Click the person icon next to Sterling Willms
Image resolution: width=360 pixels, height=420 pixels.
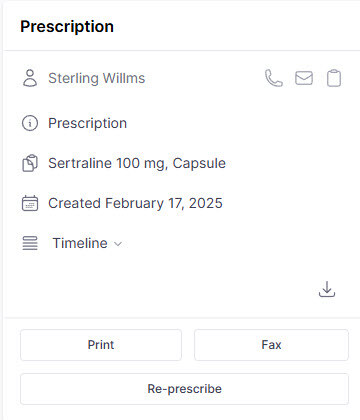[30, 78]
